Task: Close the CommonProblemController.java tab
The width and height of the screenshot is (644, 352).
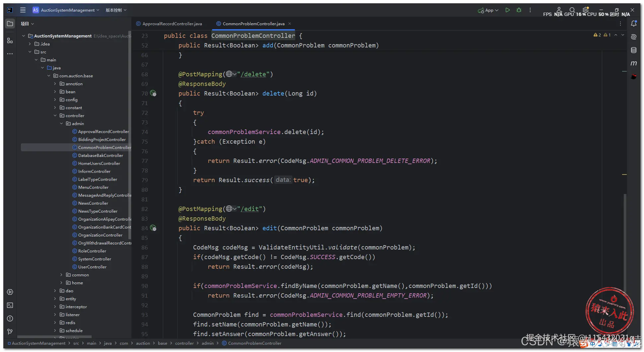Action: point(290,24)
